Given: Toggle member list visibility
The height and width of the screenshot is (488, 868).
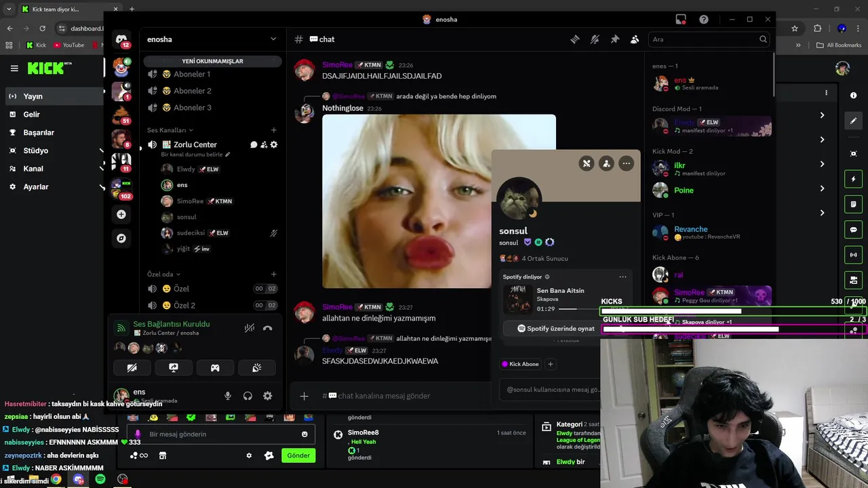Looking at the screenshot, I should (635, 39).
